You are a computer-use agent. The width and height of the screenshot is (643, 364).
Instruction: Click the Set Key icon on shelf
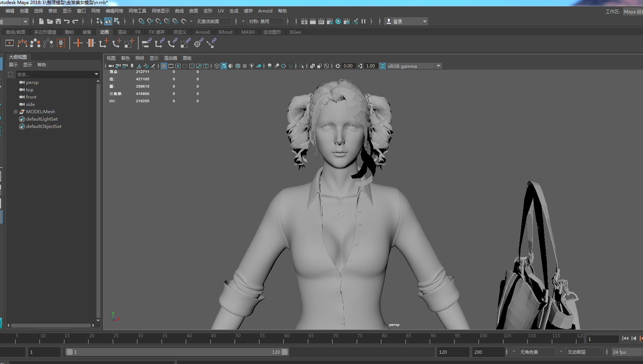click(78, 43)
